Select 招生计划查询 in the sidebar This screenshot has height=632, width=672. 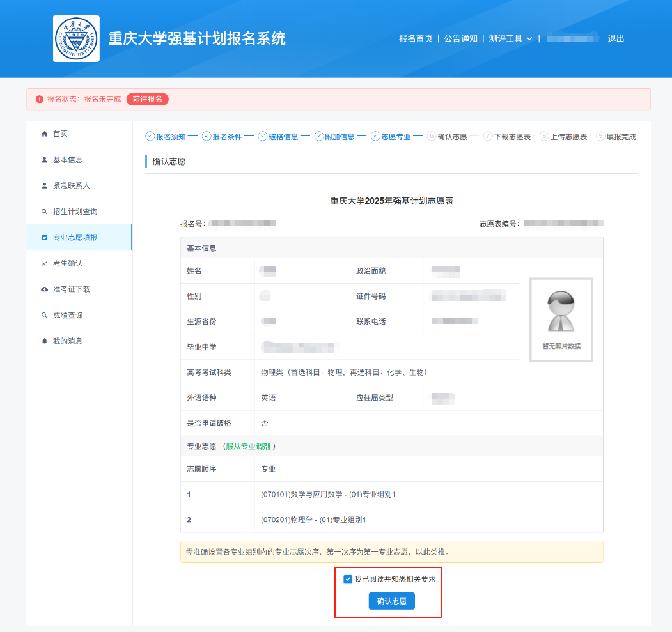pos(79,212)
